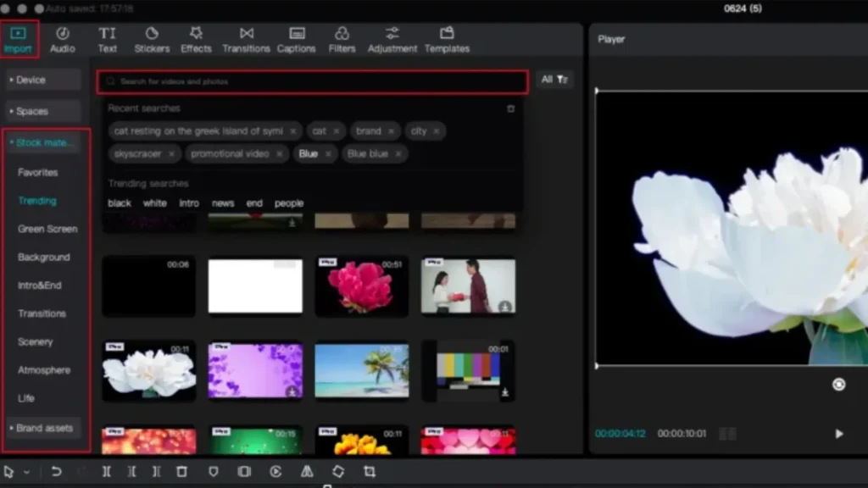The image size is (868, 488).
Task: Search again for 'Blue blue'
Action: click(x=368, y=154)
